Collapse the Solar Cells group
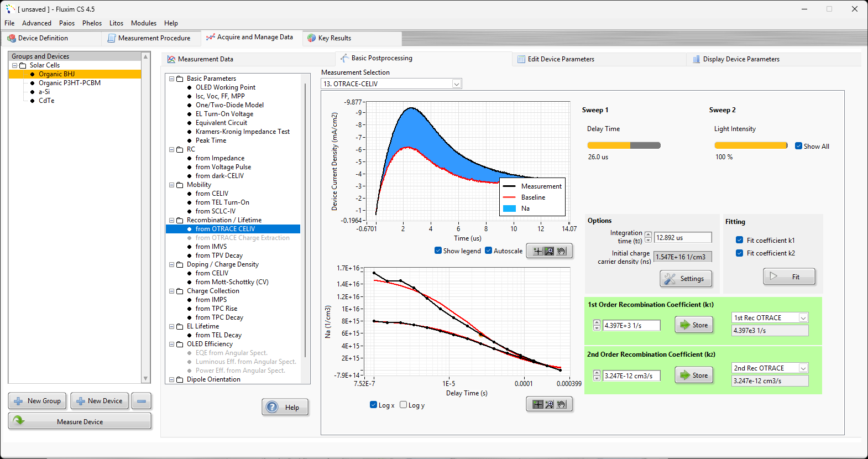This screenshot has height=459, width=868. [x=15, y=65]
